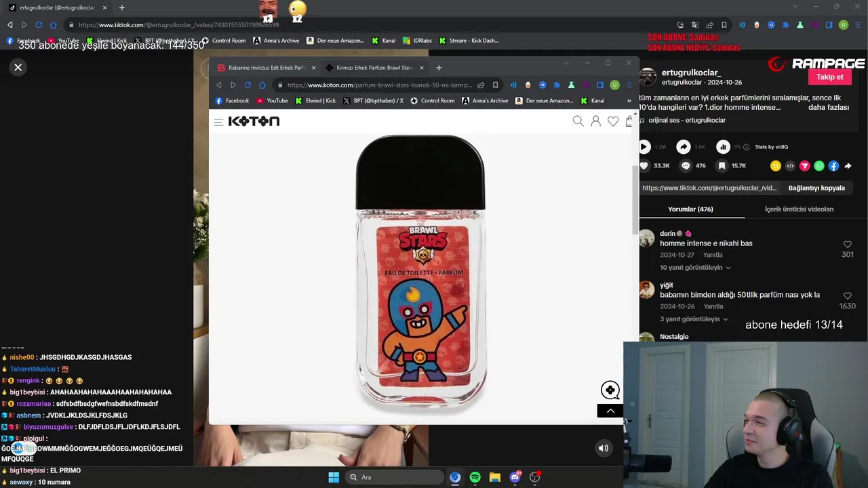Open Koton site search magnifier

[578, 121]
